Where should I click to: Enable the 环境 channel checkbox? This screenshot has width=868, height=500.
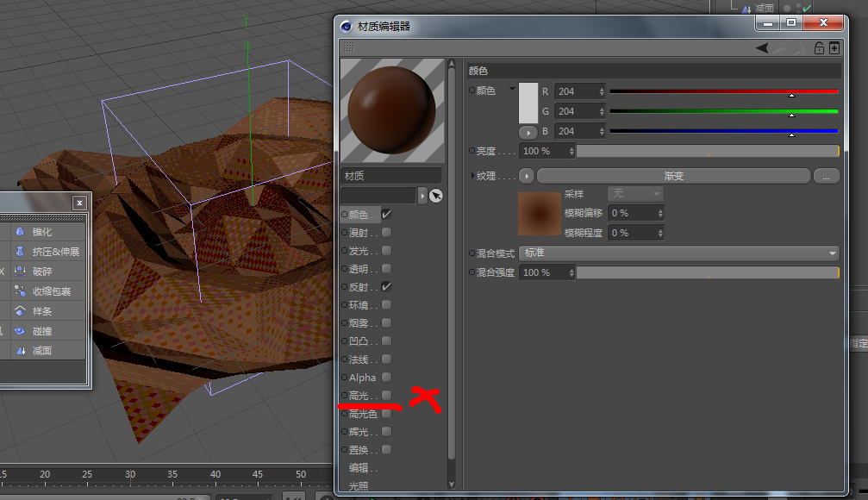pyautogui.click(x=386, y=304)
